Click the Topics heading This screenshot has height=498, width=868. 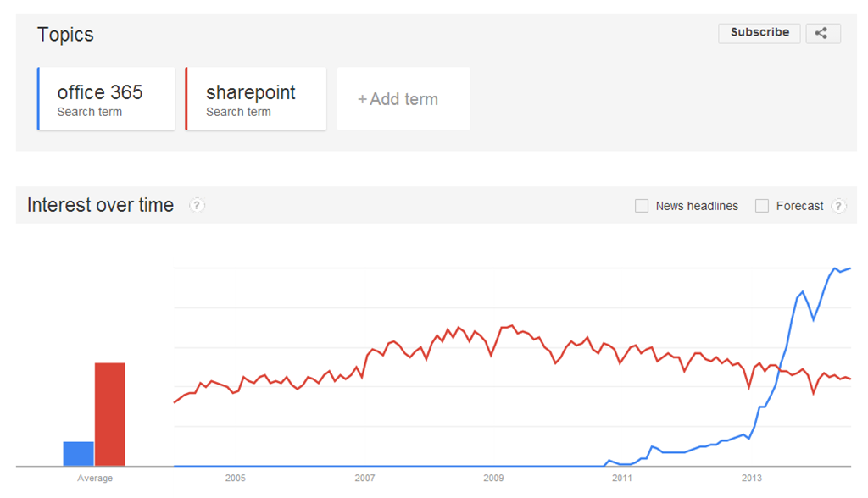pyautogui.click(x=65, y=35)
